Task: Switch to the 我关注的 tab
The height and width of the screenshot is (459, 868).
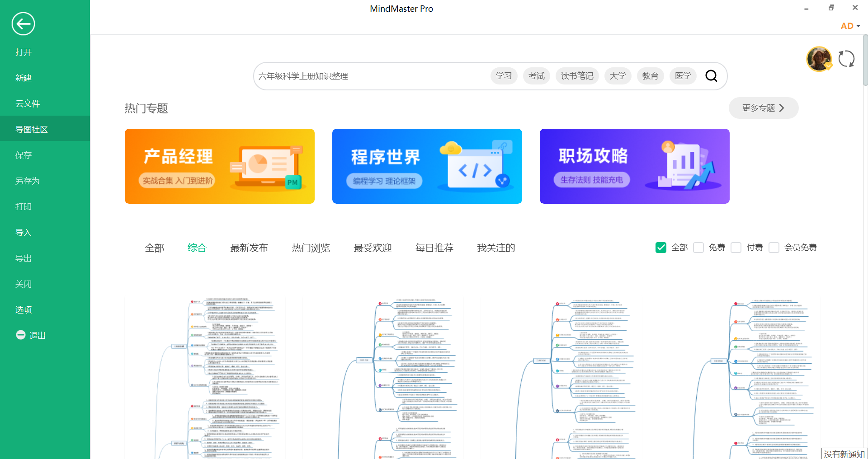Action: coord(496,248)
